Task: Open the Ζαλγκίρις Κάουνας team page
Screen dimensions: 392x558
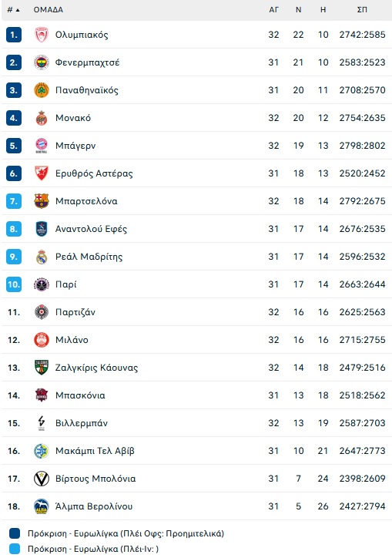Action: [96, 368]
